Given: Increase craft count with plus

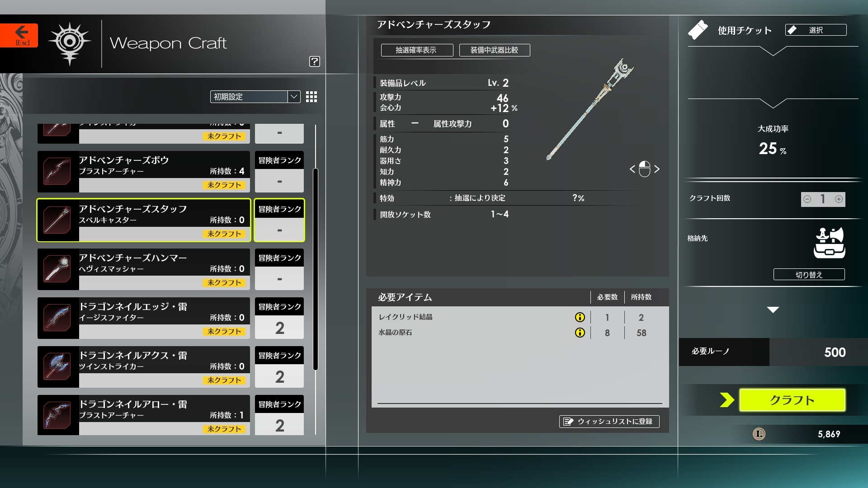Looking at the screenshot, I should click(839, 199).
